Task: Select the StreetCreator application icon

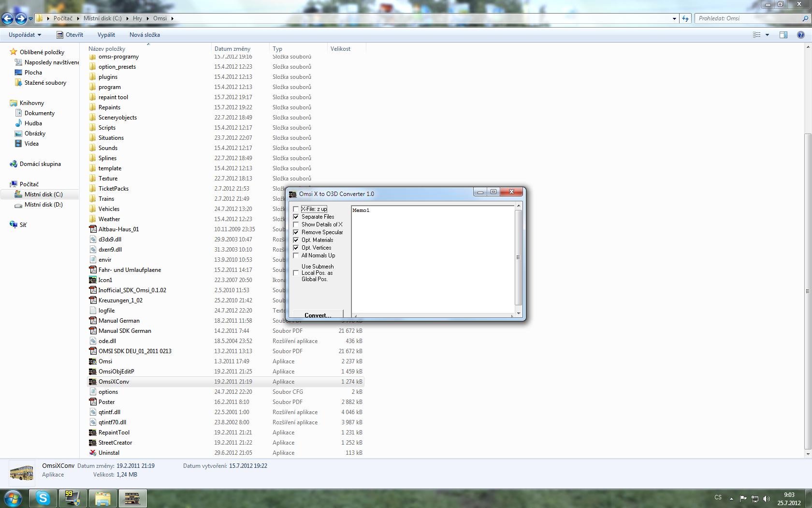Action: coord(93,443)
